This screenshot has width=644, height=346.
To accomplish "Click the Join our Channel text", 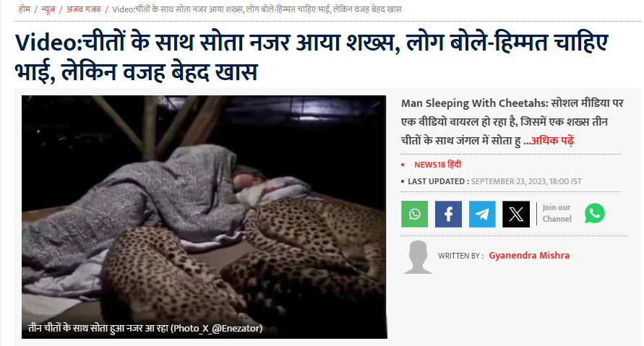I will 557,213.
